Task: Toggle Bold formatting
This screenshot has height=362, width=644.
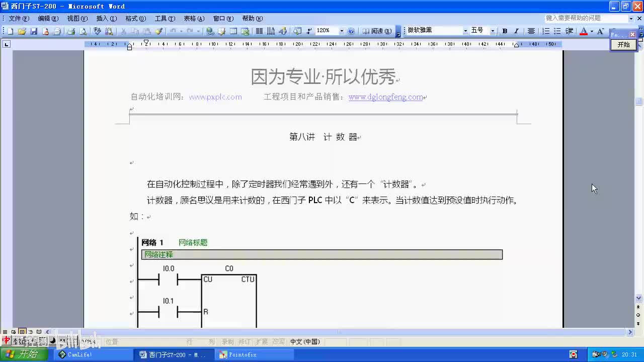Action: (x=505, y=31)
